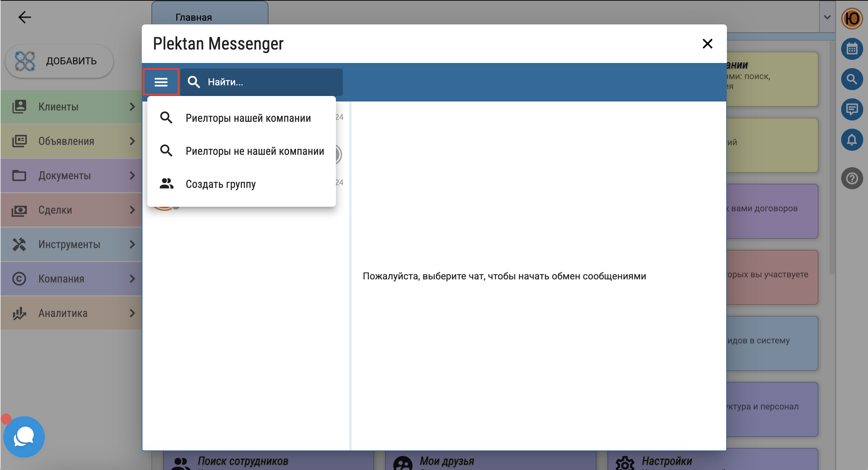This screenshot has height=470, width=868.
Task: Expand the Аналитика chevron
Action: click(132, 313)
